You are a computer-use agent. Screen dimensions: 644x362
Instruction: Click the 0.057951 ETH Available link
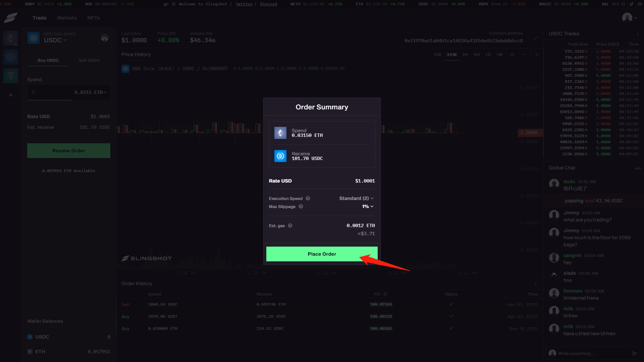tap(69, 171)
